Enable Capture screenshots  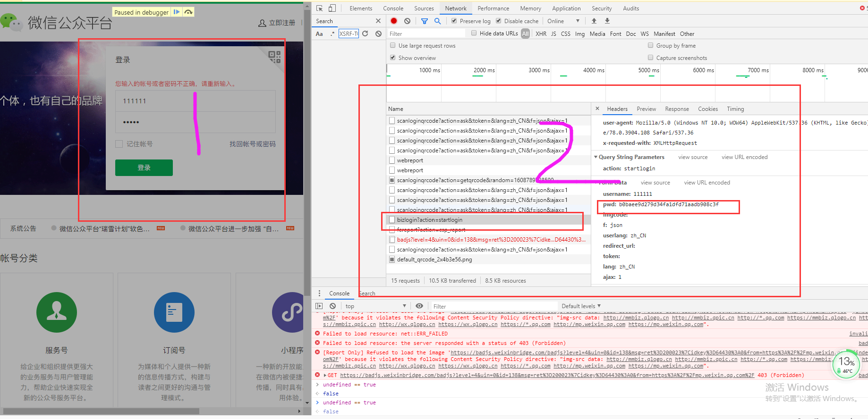point(650,58)
